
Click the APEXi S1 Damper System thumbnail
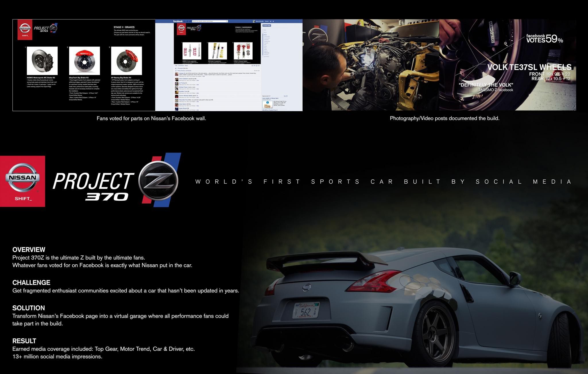click(x=243, y=51)
